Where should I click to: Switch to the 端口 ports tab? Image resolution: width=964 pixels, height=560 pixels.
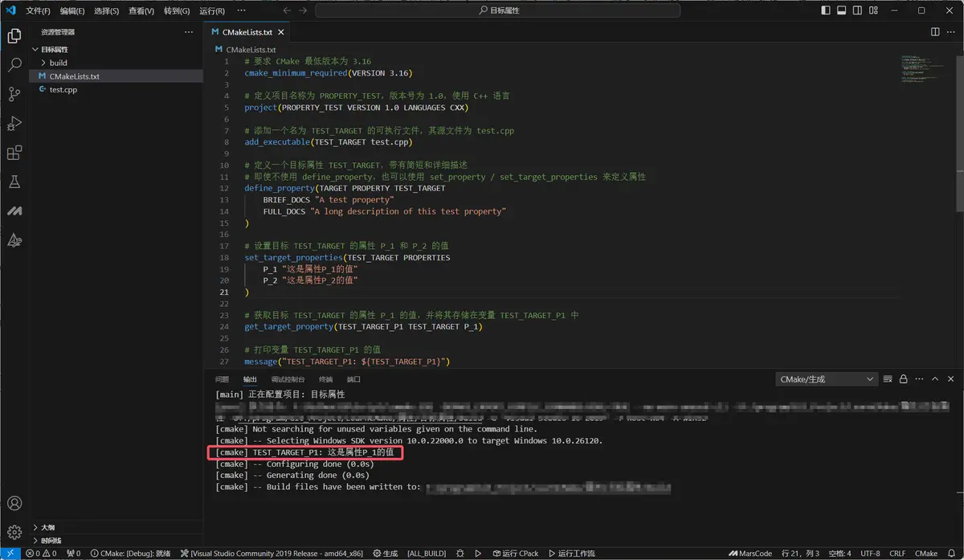click(x=353, y=379)
